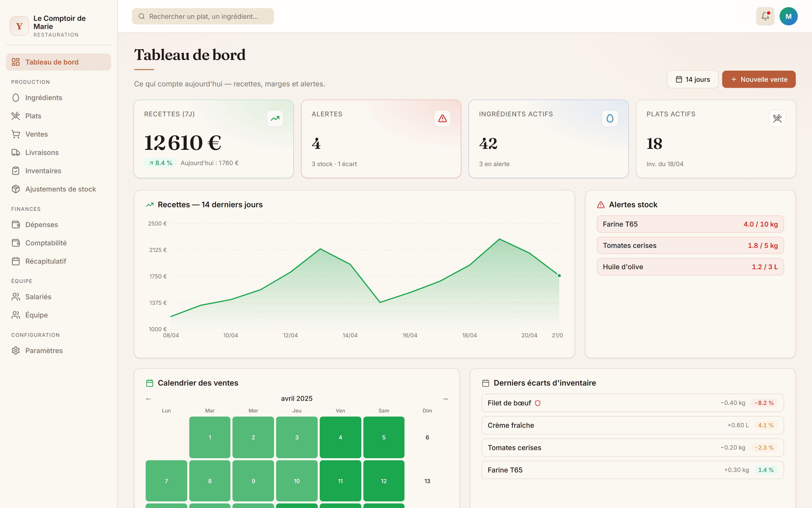Open Dépenses in Finances menu
The height and width of the screenshot is (508, 812).
coord(59,225)
